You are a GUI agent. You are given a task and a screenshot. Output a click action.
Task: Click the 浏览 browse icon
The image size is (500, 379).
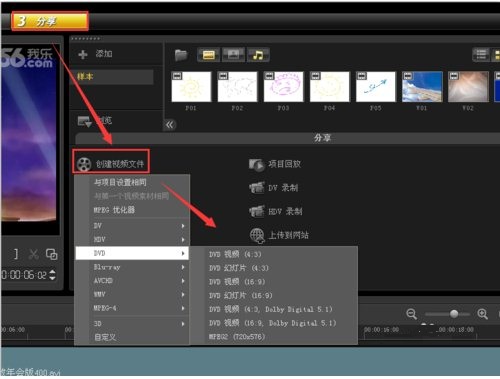(x=84, y=121)
